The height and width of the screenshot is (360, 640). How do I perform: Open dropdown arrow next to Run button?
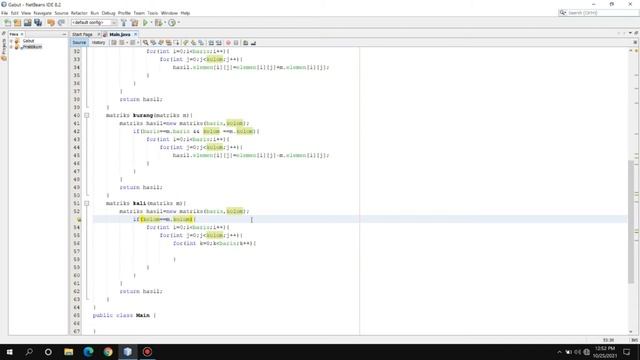(x=151, y=22)
